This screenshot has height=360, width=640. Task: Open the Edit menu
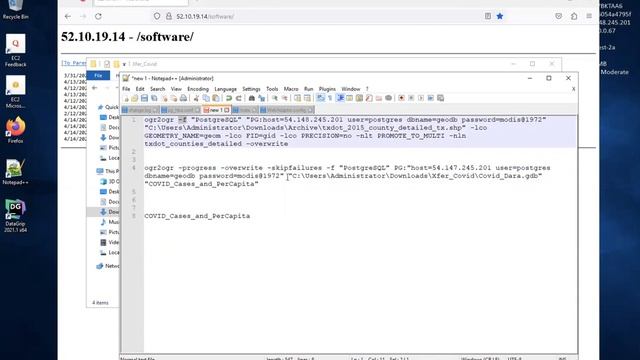pyautogui.click(x=140, y=89)
